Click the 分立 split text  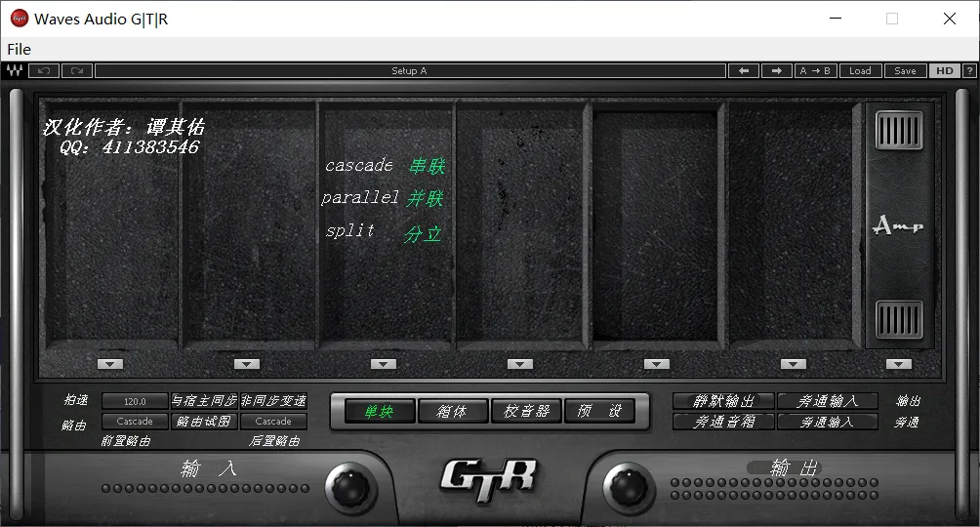423,234
